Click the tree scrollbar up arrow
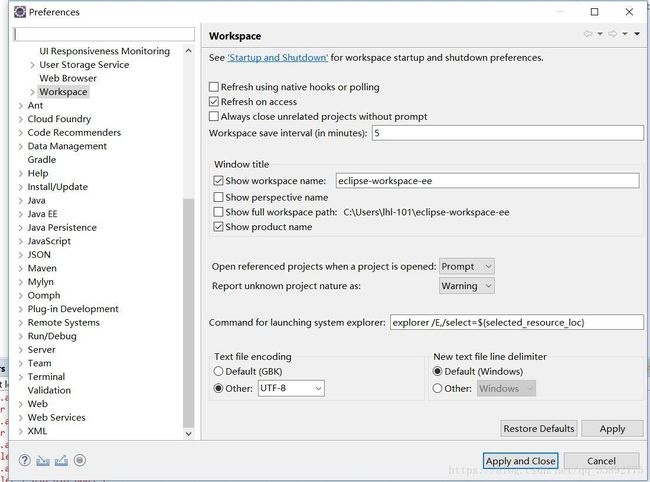 point(189,51)
